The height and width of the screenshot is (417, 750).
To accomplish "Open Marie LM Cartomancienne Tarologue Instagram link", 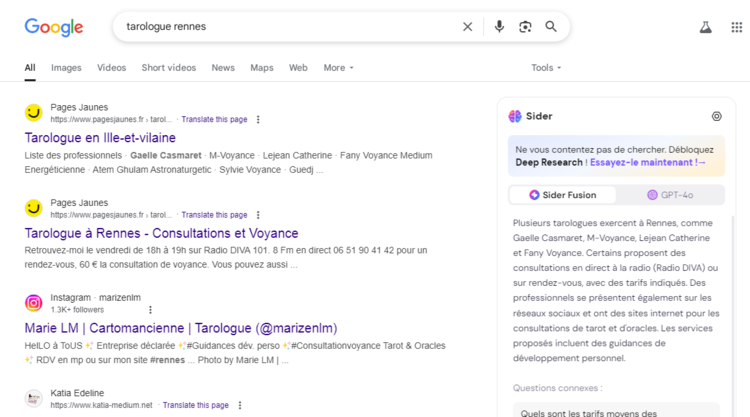I will [x=181, y=329].
